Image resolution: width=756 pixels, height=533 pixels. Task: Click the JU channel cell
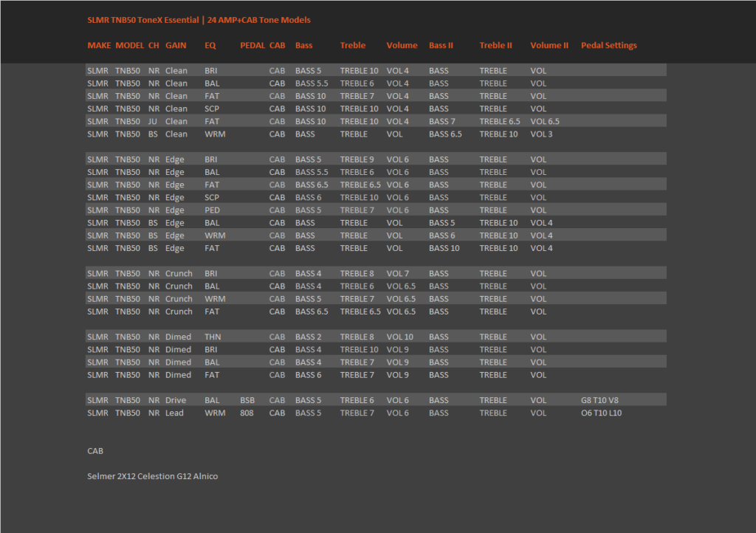click(x=152, y=122)
